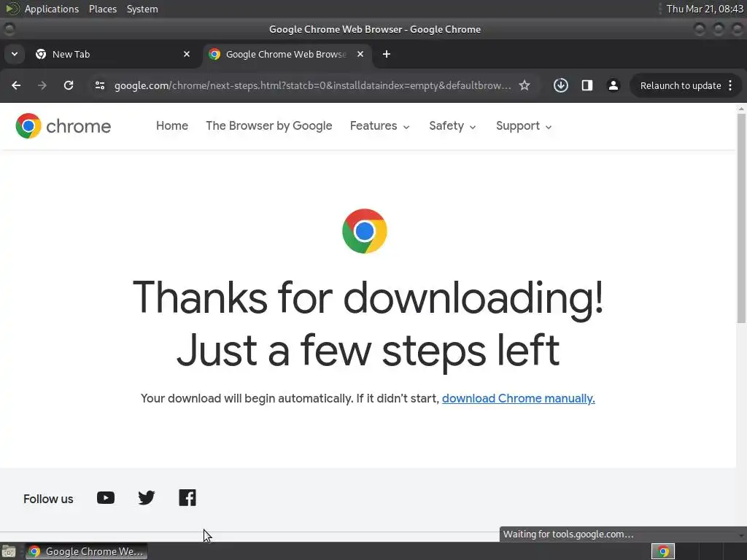
Task: Bookmark this page with the star icon
Action: click(525, 86)
